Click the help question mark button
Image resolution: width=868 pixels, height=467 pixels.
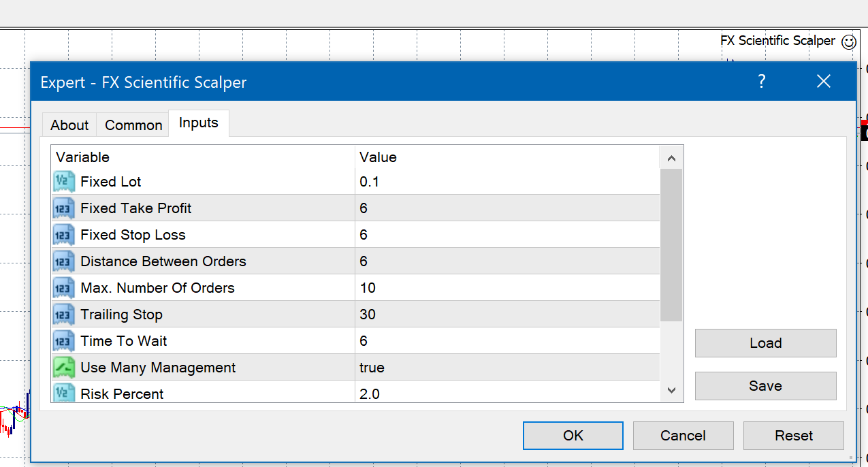(x=762, y=82)
